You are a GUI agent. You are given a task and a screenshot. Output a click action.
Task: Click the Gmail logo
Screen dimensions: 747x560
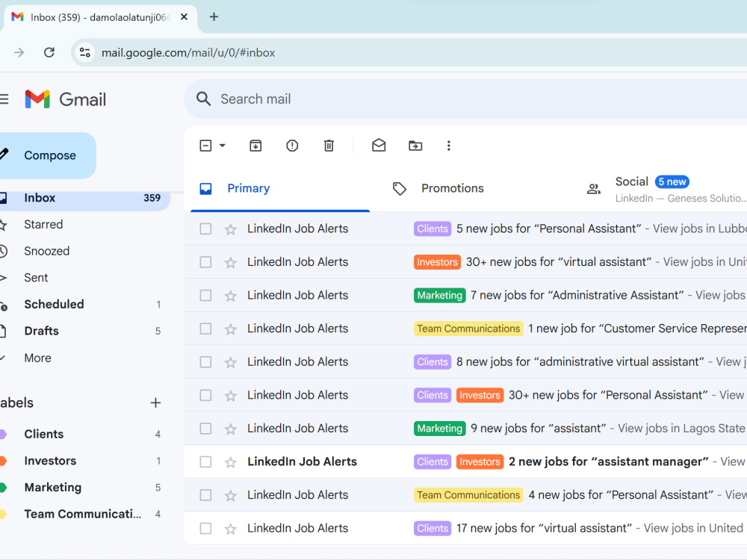pyautogui.click(x=65, y=99)
